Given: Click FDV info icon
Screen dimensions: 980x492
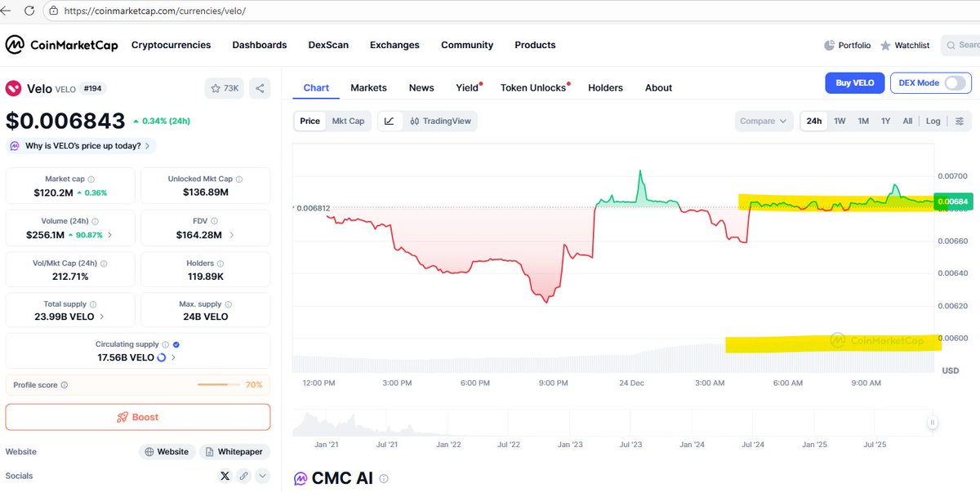Looking at the screenshot, I should point(215,221).
